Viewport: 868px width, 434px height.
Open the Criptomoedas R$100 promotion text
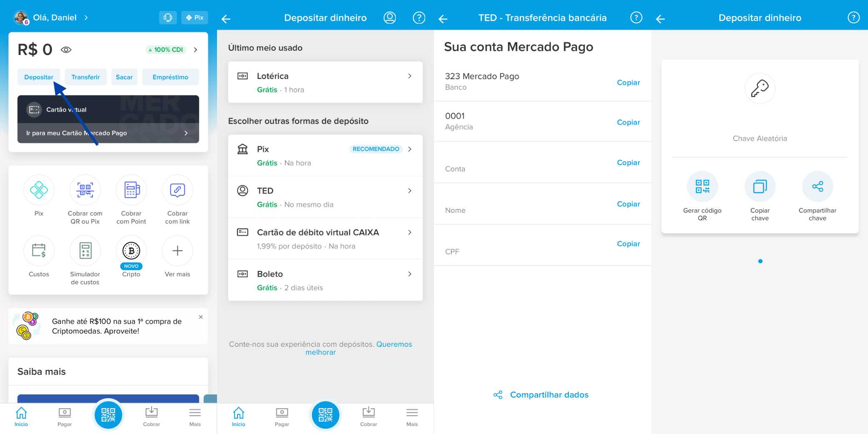click(117, 326)
